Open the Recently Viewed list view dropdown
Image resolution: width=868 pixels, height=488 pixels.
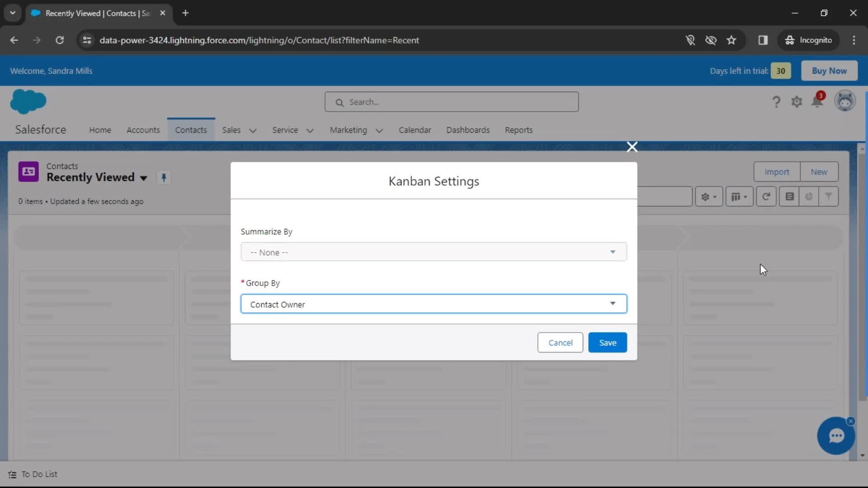click(x=143, y=178)
